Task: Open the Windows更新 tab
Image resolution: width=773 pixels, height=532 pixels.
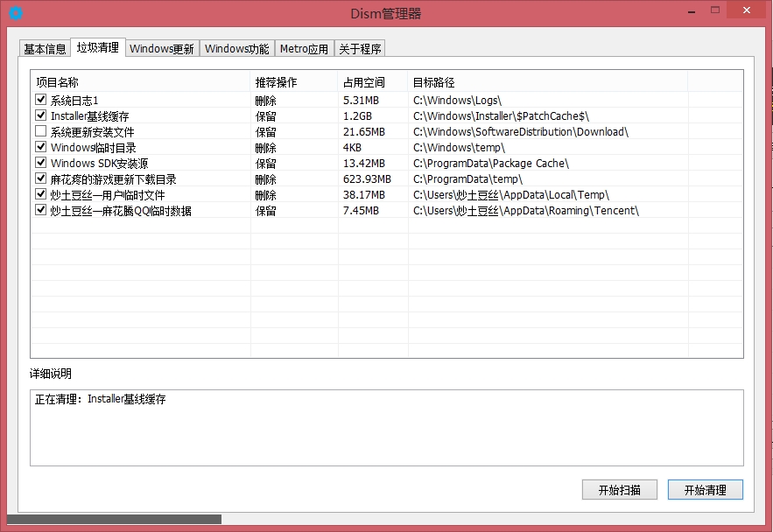Action: click(162, 49)
